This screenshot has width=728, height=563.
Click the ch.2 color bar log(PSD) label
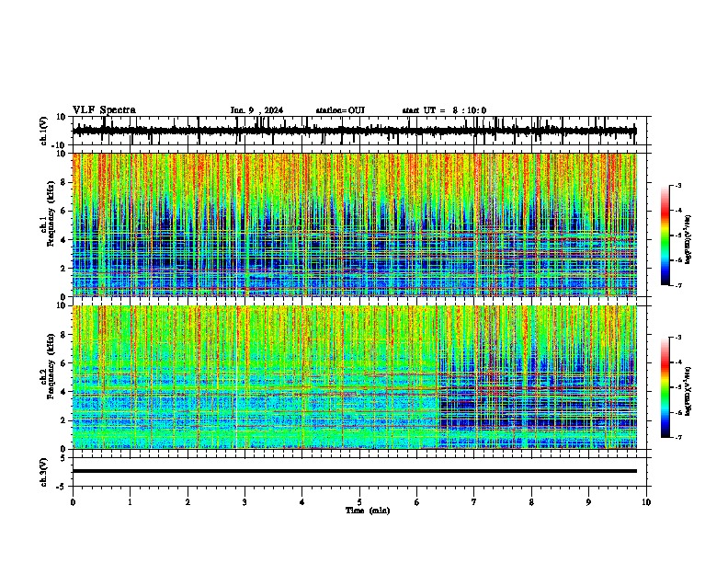[688, 391]
